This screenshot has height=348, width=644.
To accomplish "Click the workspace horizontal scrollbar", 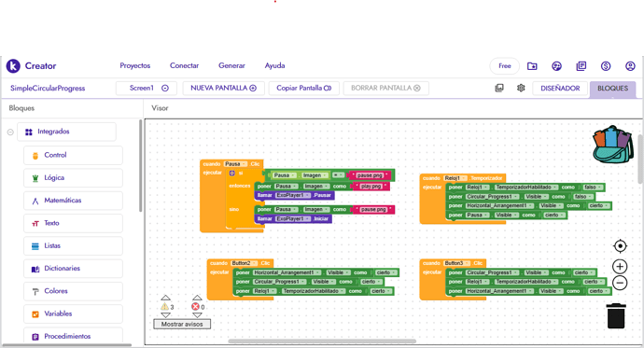I will click(322, 341).
